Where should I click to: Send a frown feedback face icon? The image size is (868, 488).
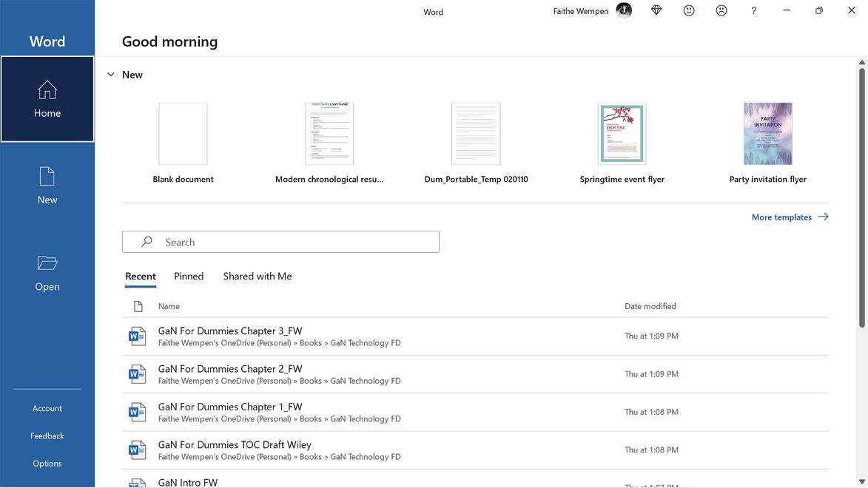pyautogui.click(x=721, y=10)
